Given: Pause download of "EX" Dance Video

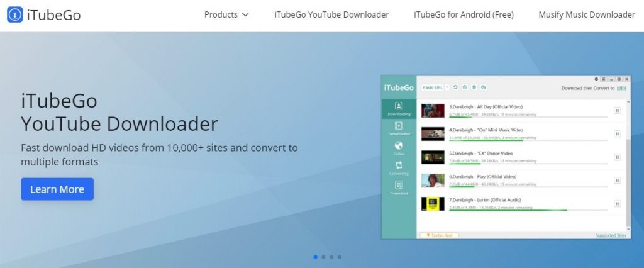Looking at the screenshot, I should pos(617,157).
